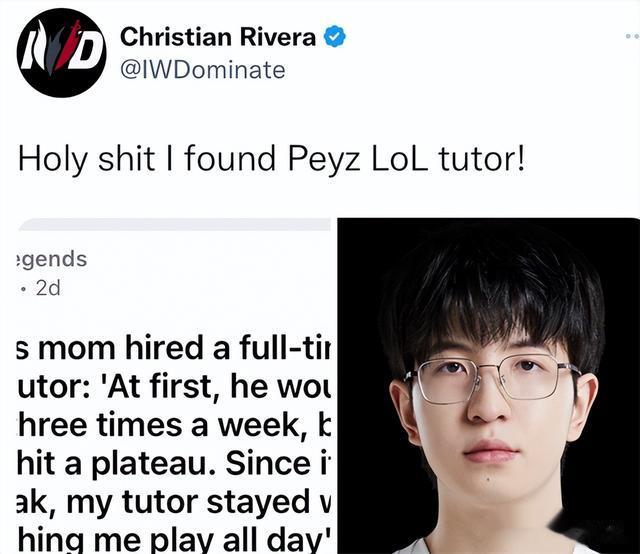
Task: Open the tweet text about Peyz LoL tutor
Action: click(271, 160)
